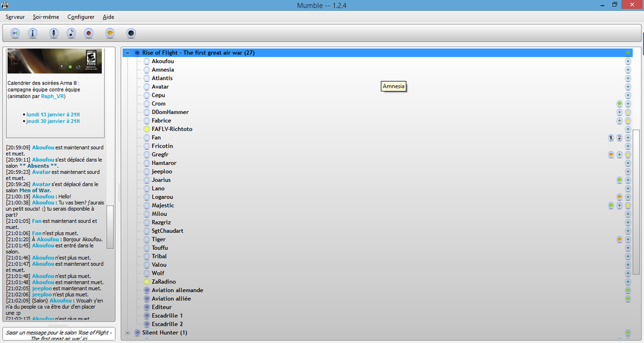Click the Mumble app icon in title bar

click(x=5, y=5)
